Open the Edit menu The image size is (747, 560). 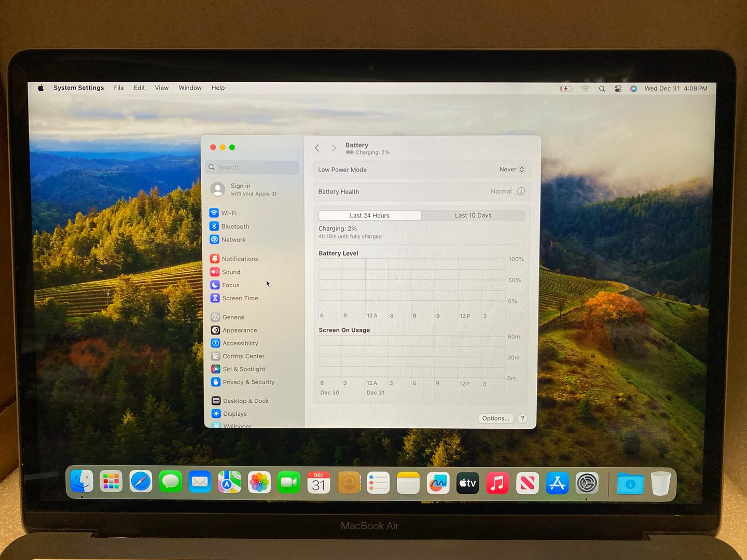(x=139, y=88)
